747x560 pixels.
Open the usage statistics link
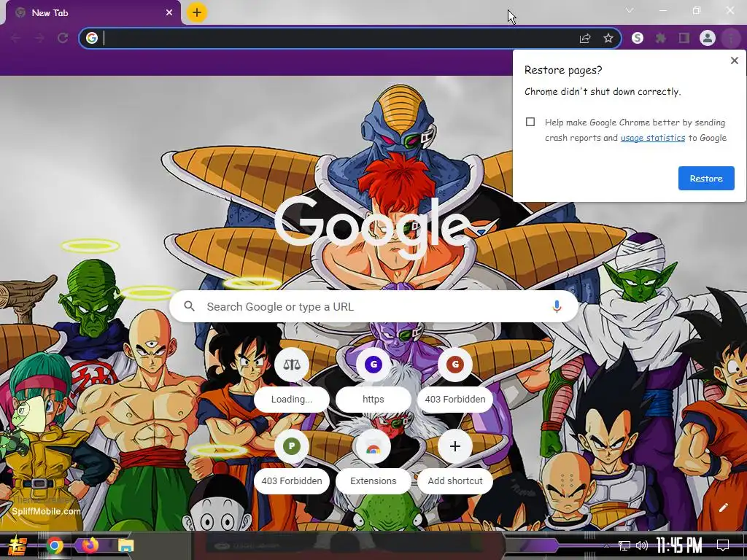tap(653, 138)
